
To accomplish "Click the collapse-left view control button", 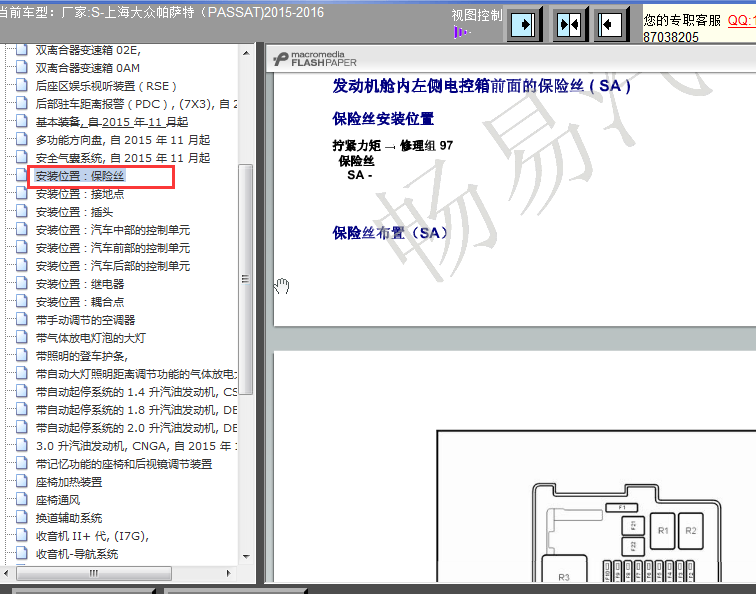I will coord(610,24).
